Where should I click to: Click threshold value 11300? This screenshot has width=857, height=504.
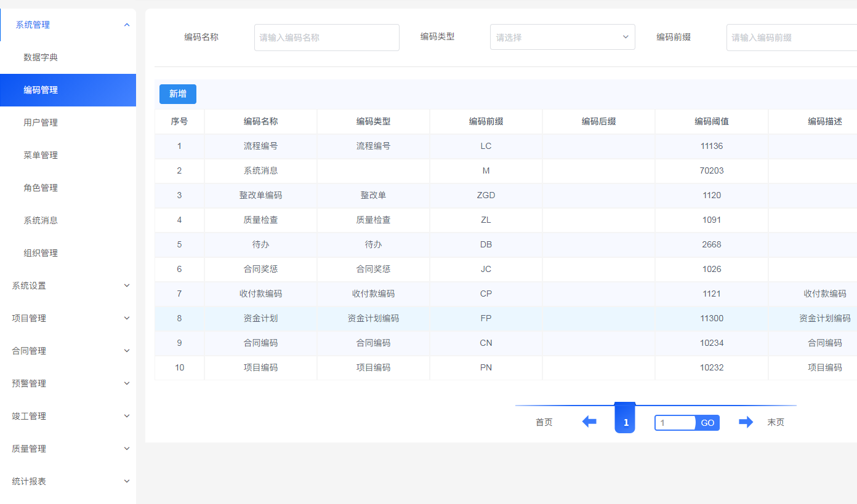point(712,318)
